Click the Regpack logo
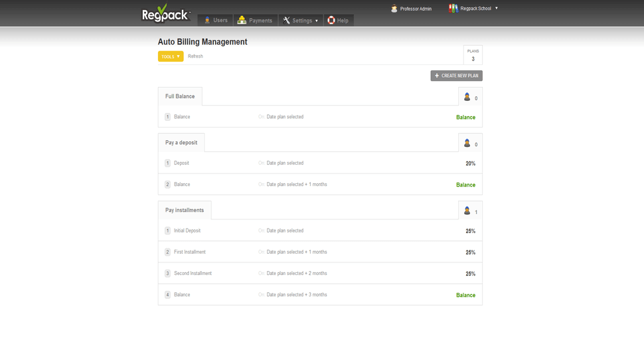This screenshot has width=644, height=362. (166, 13)
